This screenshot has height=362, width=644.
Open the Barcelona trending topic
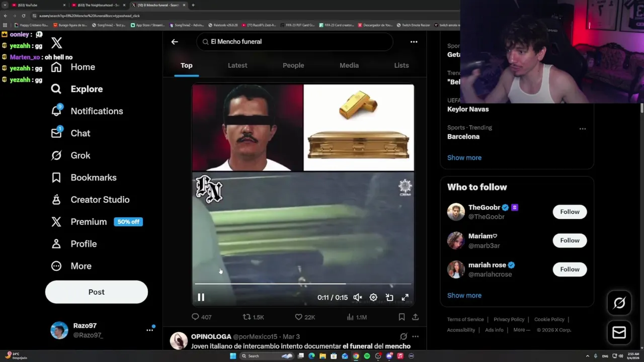coord(463,137)
